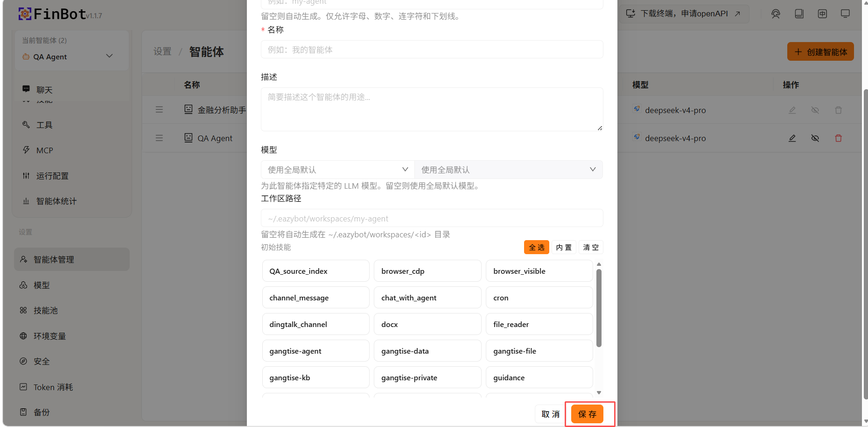Image resolution: width=868 pixels, height=427 pixels.
Task: Click the monitor display icon in top bar
Action: [845, 14]
